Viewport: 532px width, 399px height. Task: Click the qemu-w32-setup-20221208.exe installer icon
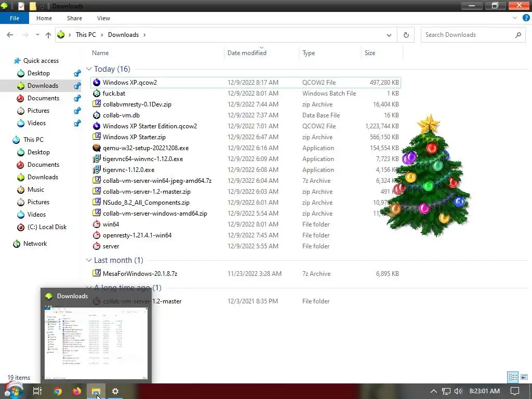pos(97,148)
